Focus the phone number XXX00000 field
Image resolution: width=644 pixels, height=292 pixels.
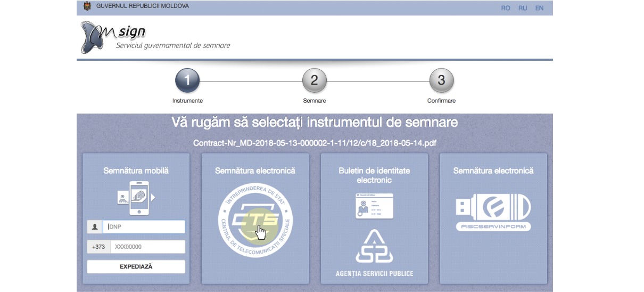[147, 247]
